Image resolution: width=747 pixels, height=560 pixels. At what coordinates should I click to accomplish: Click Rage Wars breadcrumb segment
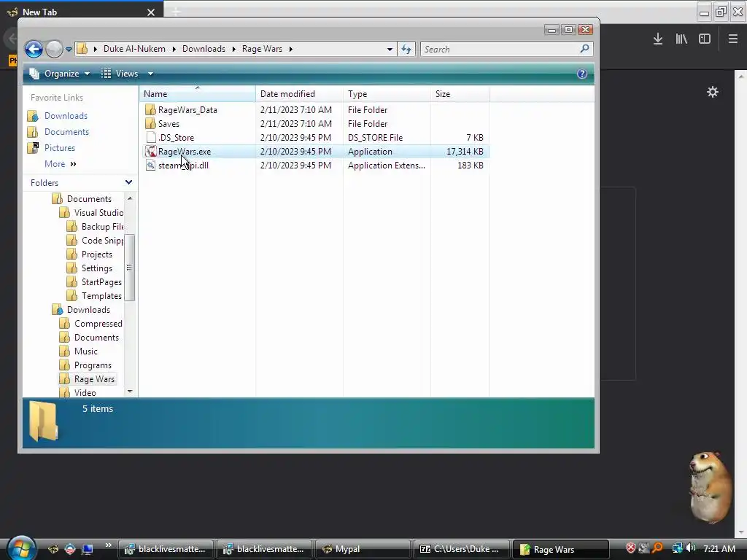(x=262, y=49)
